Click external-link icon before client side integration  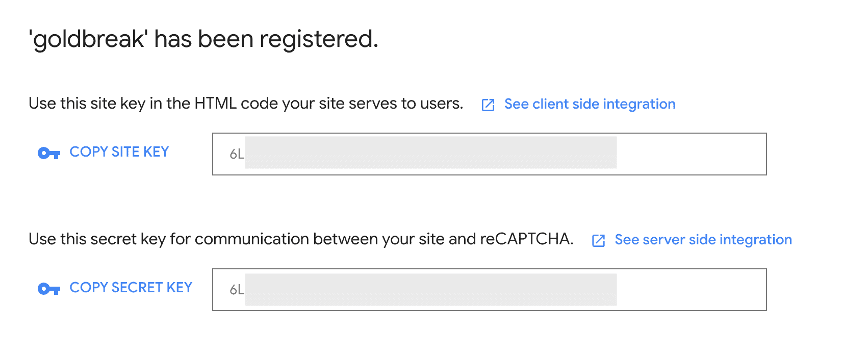tap(488, 105)
